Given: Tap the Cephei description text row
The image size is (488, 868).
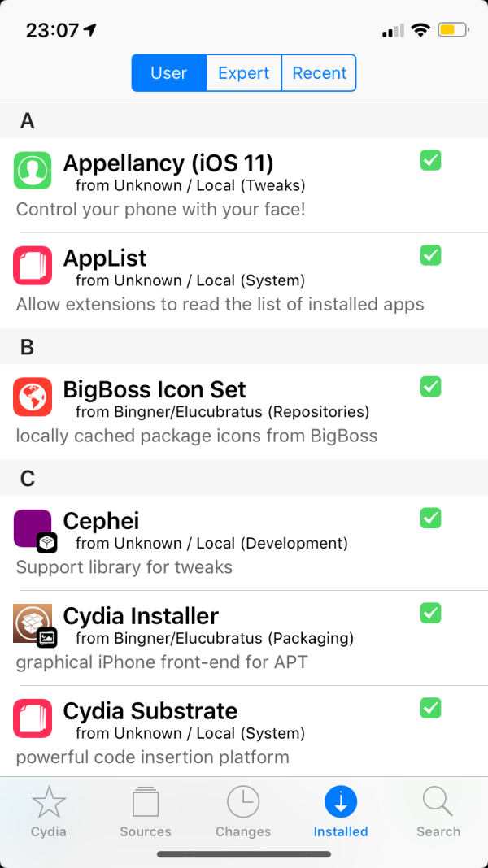Looking at the screenshot, I should click(124, 567).
